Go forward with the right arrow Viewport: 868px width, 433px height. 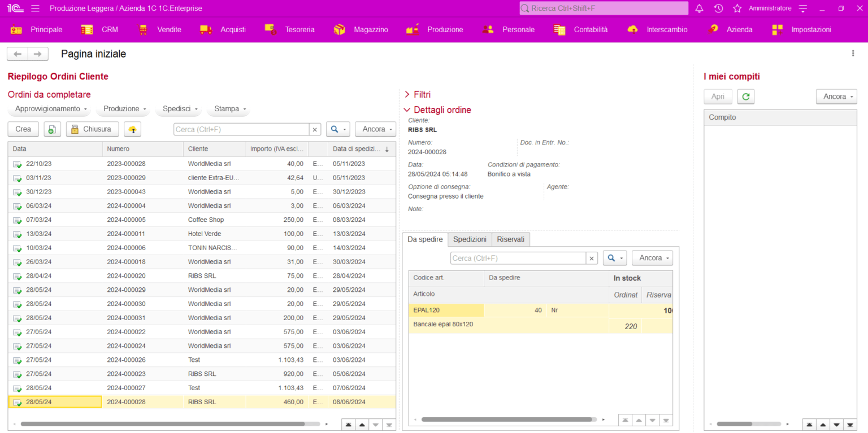pos(38,54)
